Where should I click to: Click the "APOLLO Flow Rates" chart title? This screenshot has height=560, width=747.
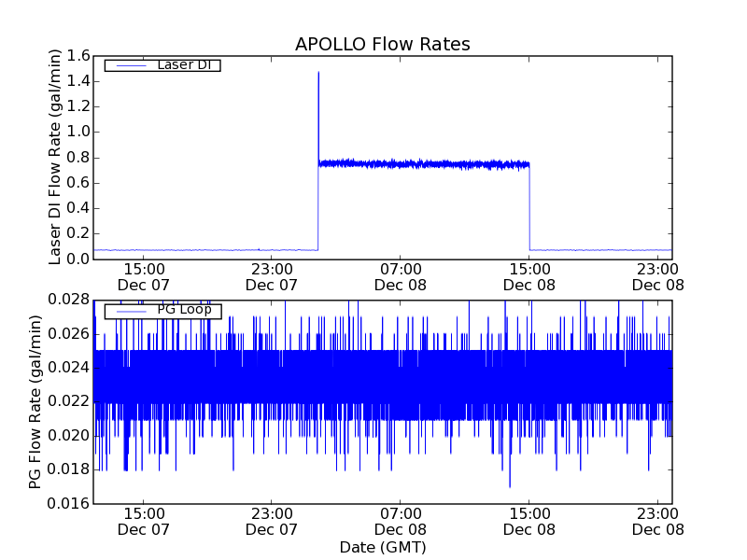[382, 45]
